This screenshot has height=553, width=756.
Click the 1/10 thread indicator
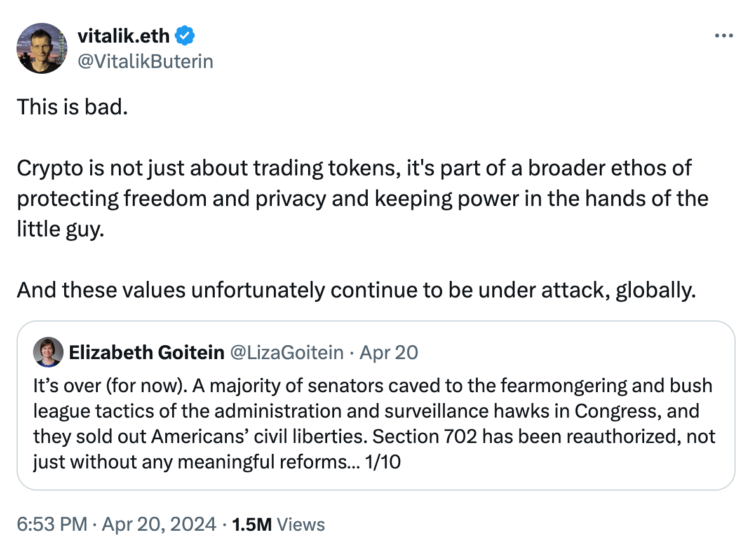tap(384, 462)
